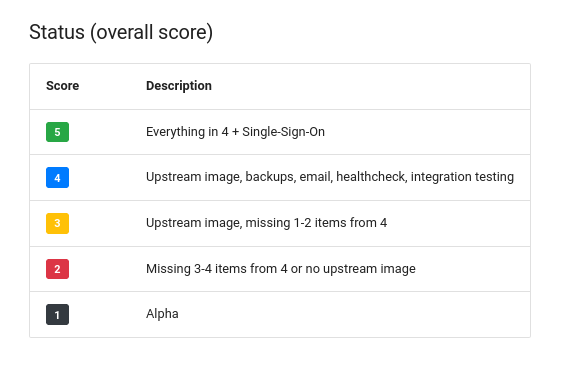Click the blue score 4 badge
The height and width of the screenshot is (370, 567).
[x=57, y=178]
